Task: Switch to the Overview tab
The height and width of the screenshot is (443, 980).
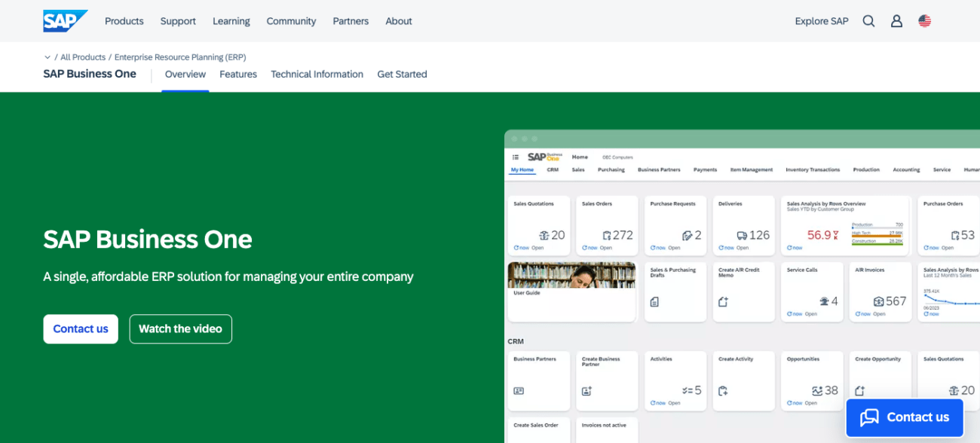Action: point(185,75)
